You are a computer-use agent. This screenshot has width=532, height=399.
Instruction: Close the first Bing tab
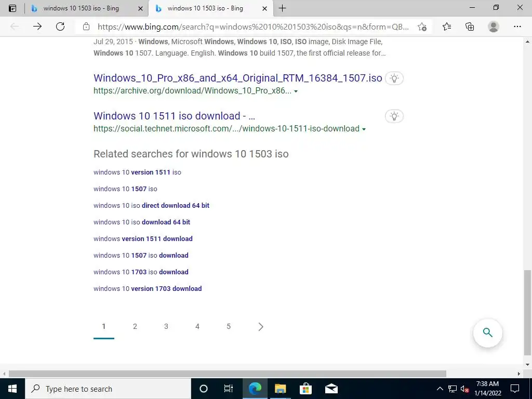click(x=140, y=8)
